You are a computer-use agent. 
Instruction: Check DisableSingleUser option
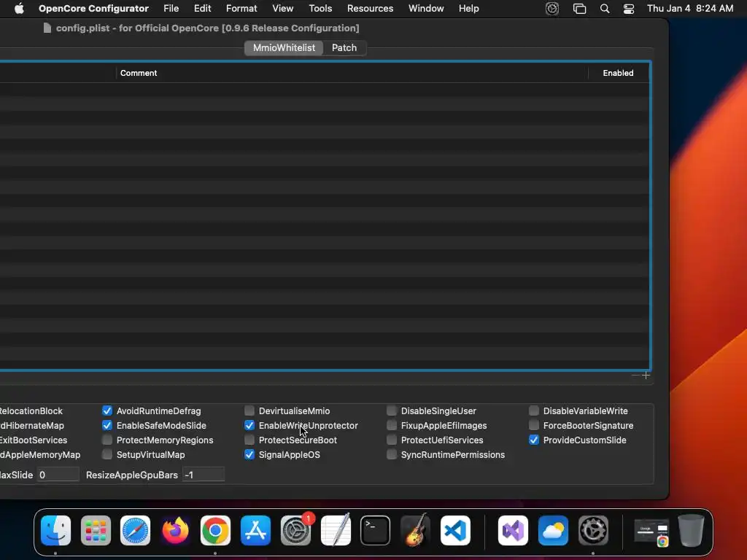[392, 411]
